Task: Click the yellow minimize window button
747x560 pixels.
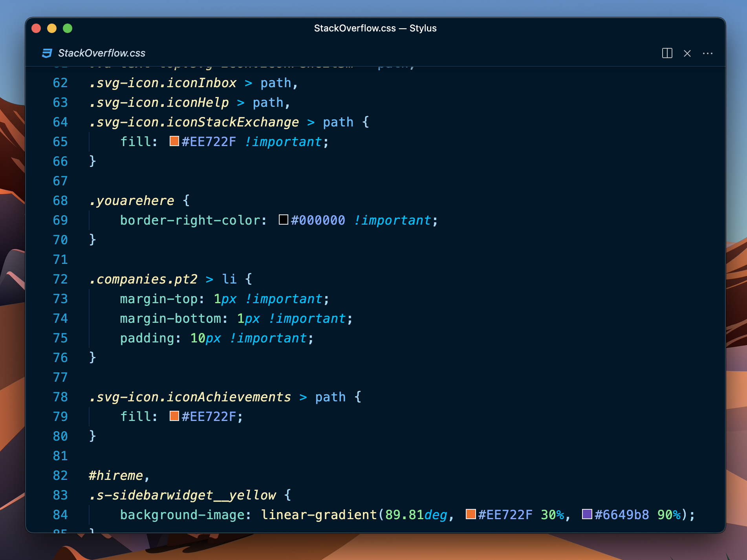Action: click(x=52, y=28)
